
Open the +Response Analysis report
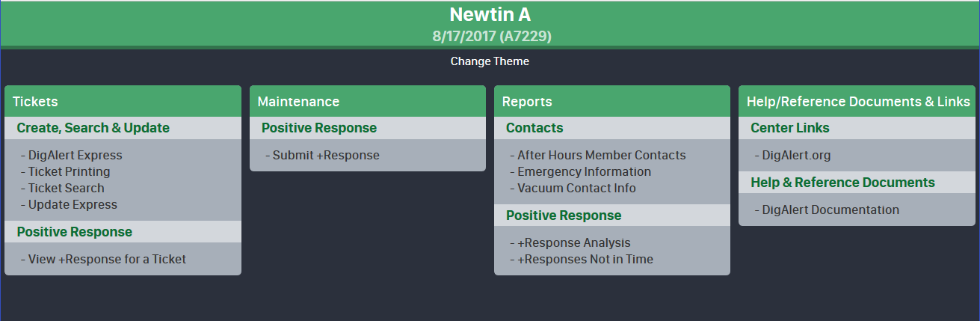pyautogui.click(x=573, y=243)
